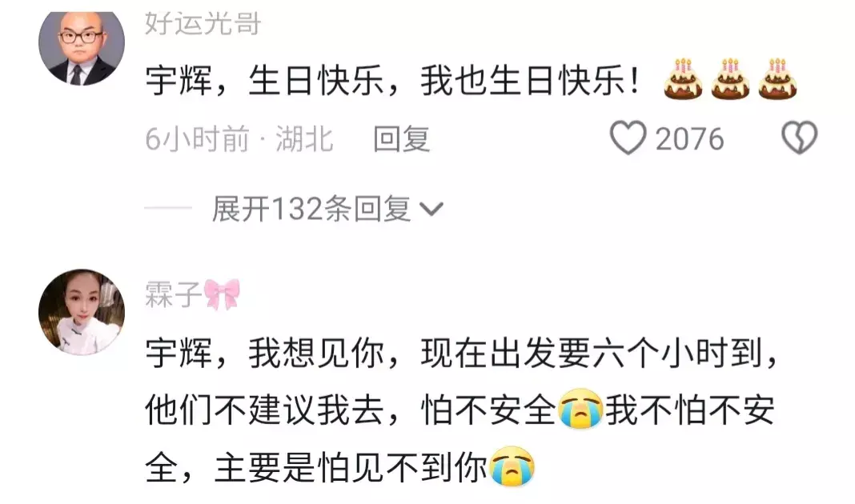
Task: Open the username link 好运光哥
Action: point(203,23)
